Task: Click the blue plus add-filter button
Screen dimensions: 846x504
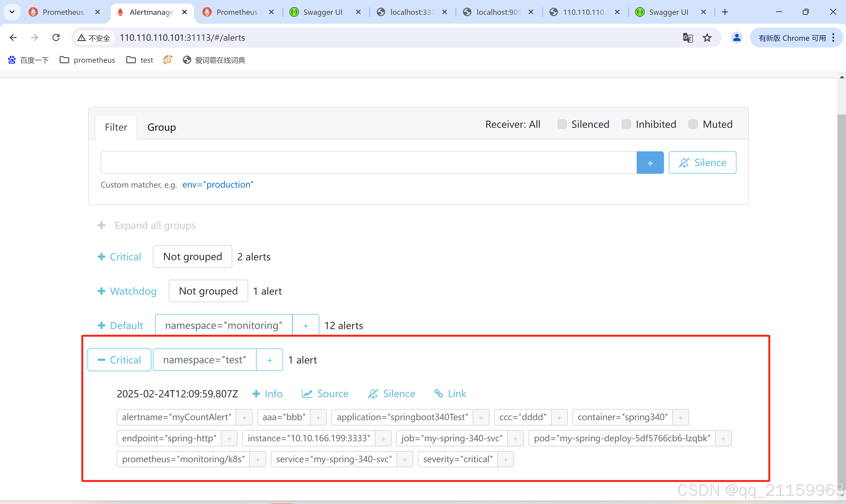Action: [x=650, y=163]
